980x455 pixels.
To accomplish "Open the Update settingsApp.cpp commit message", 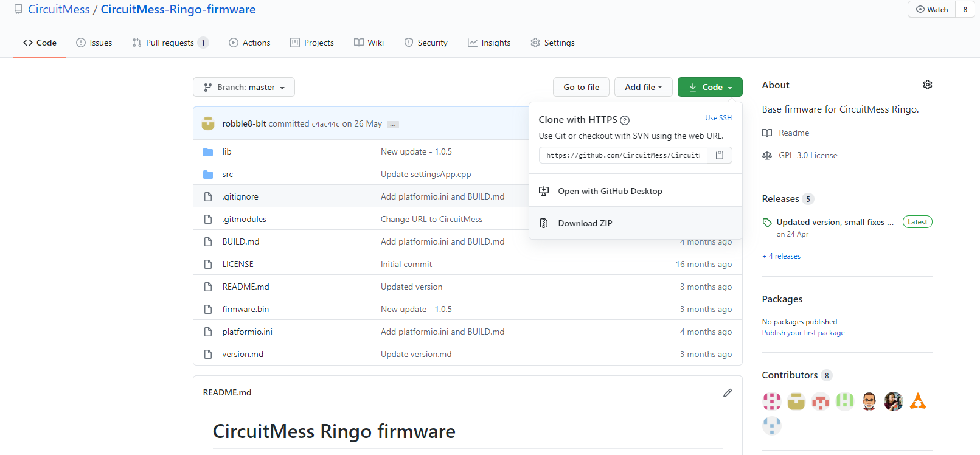I will [426, 175].
